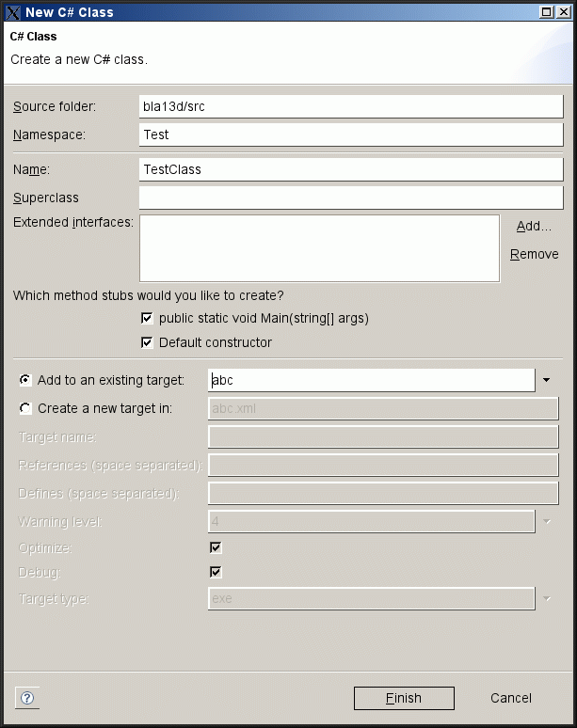Uncheck the Default constructor checkbox

tap(147, 342)
